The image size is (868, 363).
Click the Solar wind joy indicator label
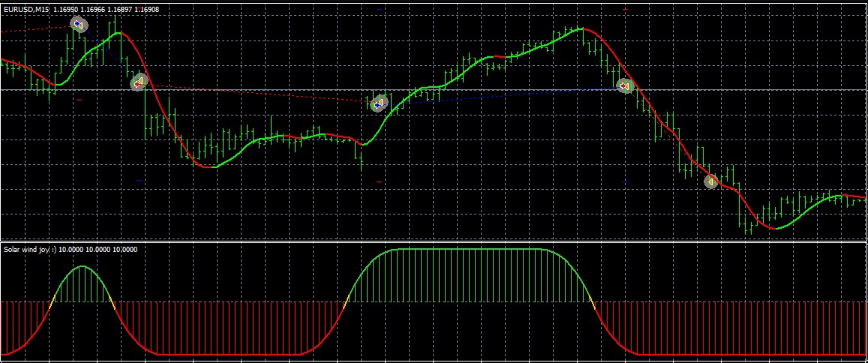[x=71, y=250]
